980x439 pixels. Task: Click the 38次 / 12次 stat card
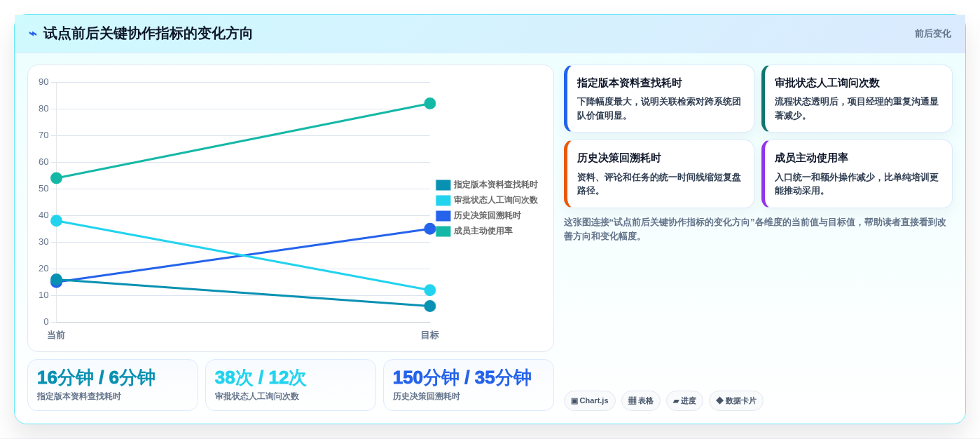(291, 385)
